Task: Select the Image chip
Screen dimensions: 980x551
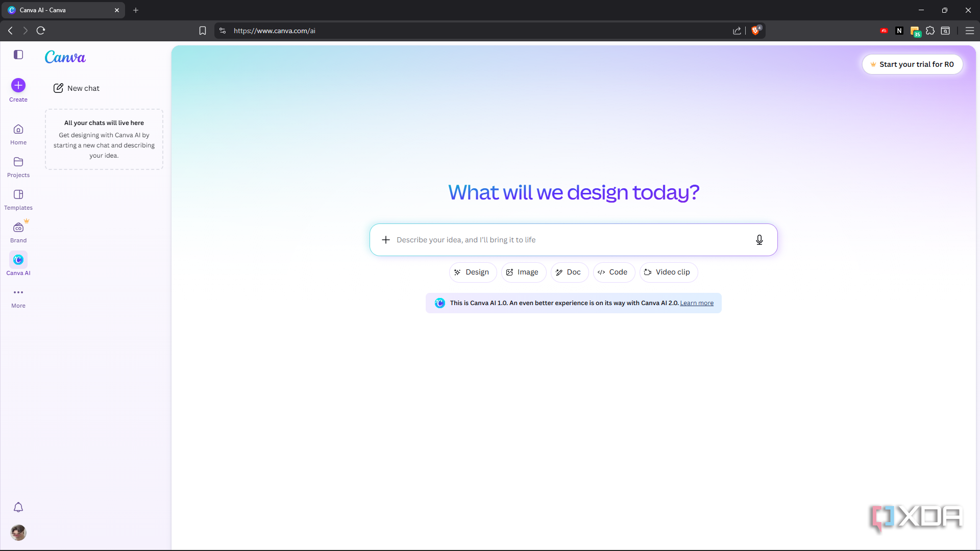Action: click(x=523, y=272)
